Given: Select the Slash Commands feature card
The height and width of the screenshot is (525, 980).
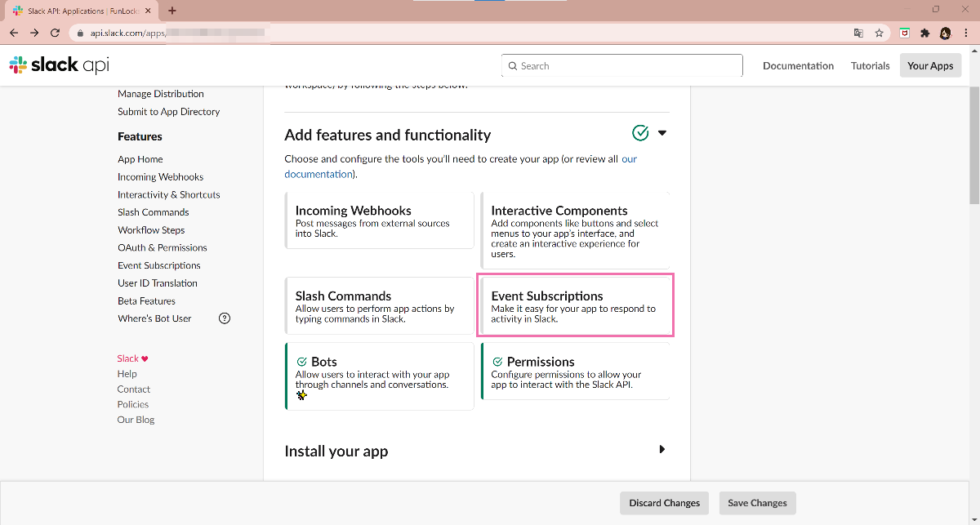Looking at the screenshot, I should pos(380,306).
